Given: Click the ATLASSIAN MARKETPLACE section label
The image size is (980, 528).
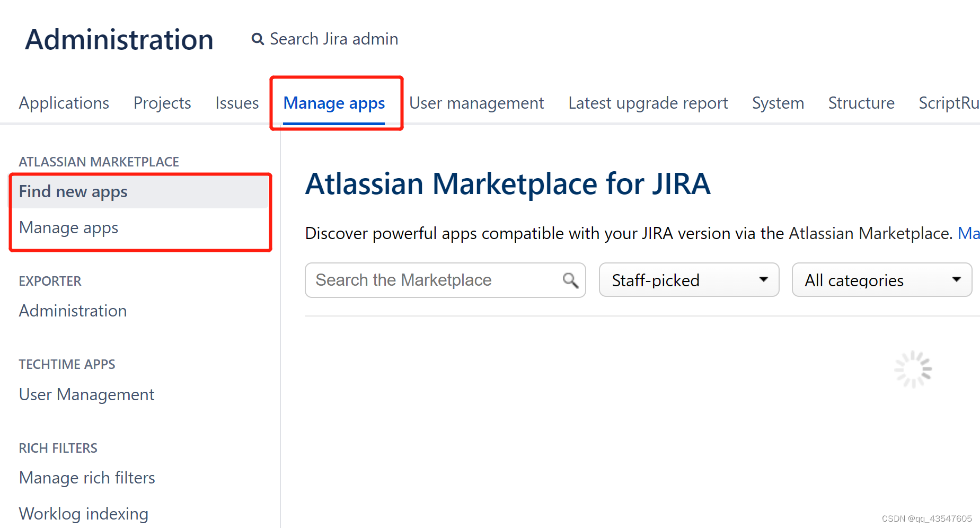Looking at the screenshot, I should 99,162.
